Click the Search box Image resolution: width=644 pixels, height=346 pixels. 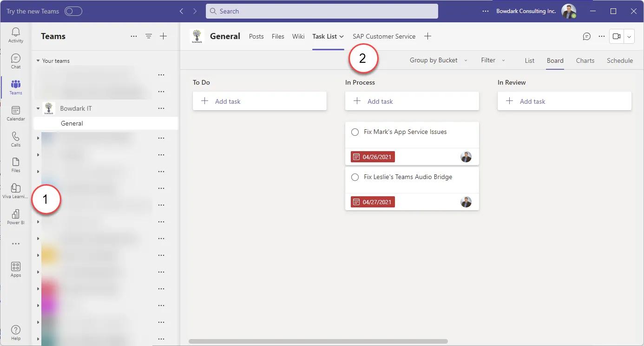click(322, 11)
